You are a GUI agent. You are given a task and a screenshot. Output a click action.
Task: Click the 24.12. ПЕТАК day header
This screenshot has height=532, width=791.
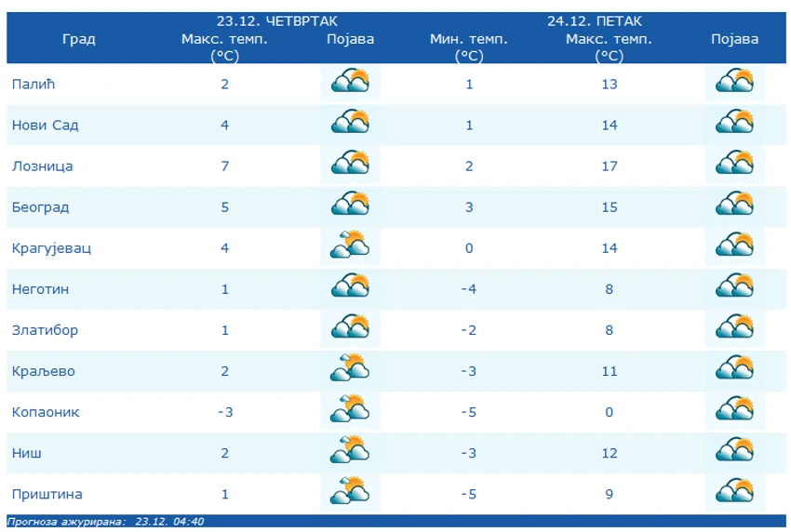[595, 21]
